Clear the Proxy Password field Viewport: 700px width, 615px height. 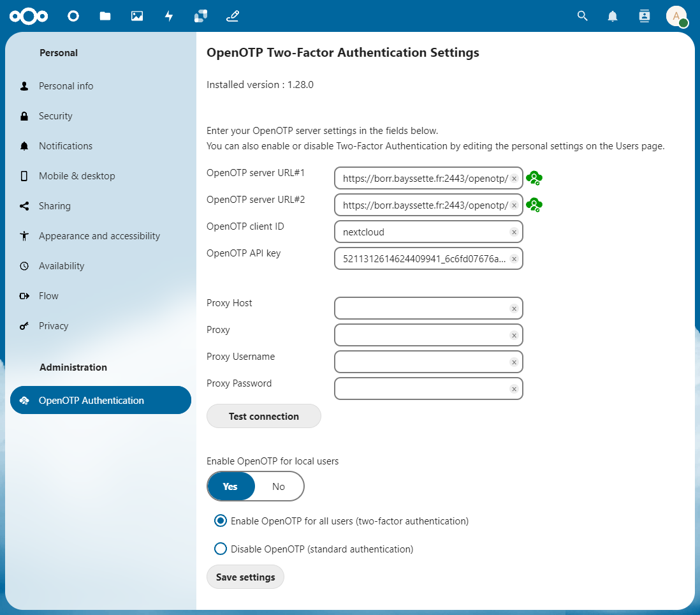(514, 389)
